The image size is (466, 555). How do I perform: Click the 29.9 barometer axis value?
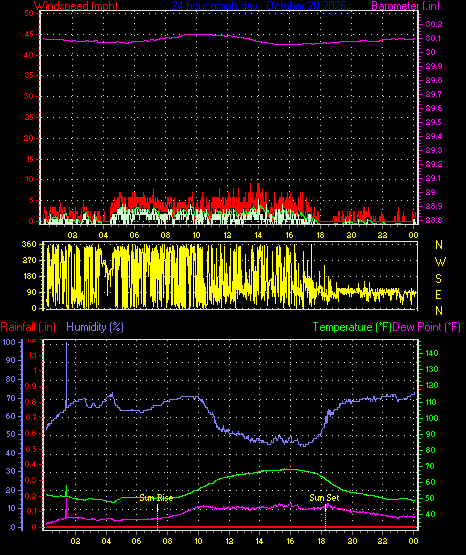click(x=434, y=66)
